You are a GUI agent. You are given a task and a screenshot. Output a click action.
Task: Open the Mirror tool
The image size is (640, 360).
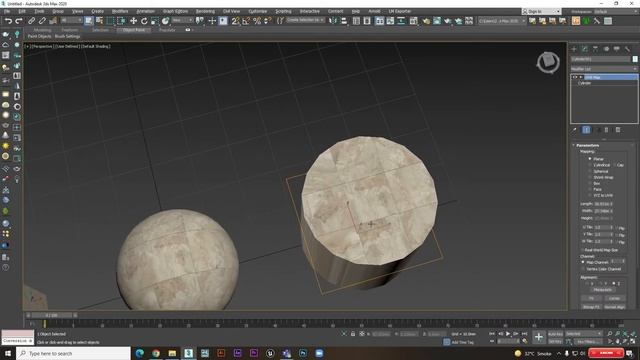coord(333,21)
